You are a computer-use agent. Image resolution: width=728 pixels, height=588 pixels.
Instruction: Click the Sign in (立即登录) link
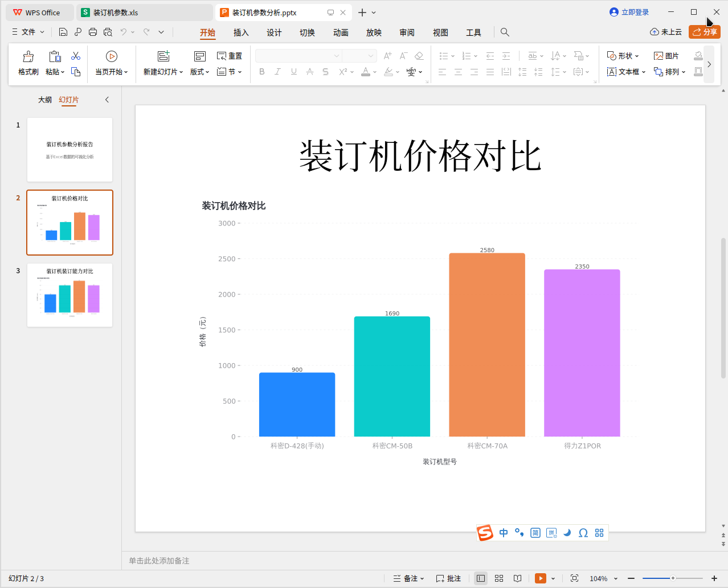629,12
